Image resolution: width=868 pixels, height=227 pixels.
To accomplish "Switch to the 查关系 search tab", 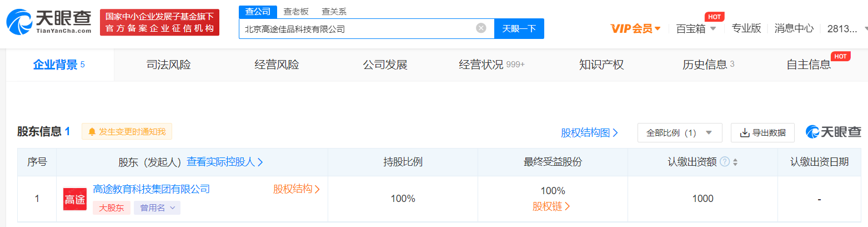I will point(334,11).
